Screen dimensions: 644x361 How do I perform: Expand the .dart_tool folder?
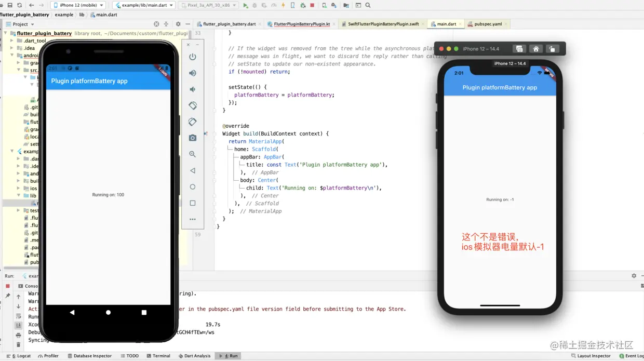(12, 41)
